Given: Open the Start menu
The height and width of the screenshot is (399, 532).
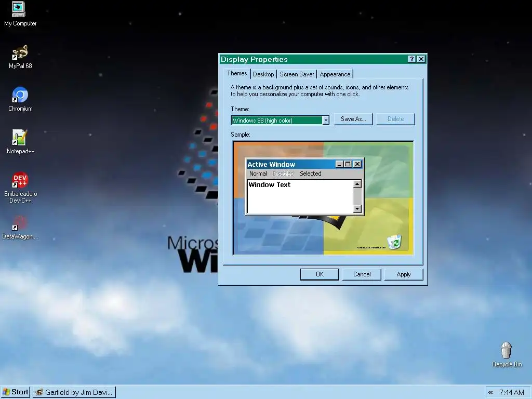Looking at the screenshot, I should coord(16,392).
